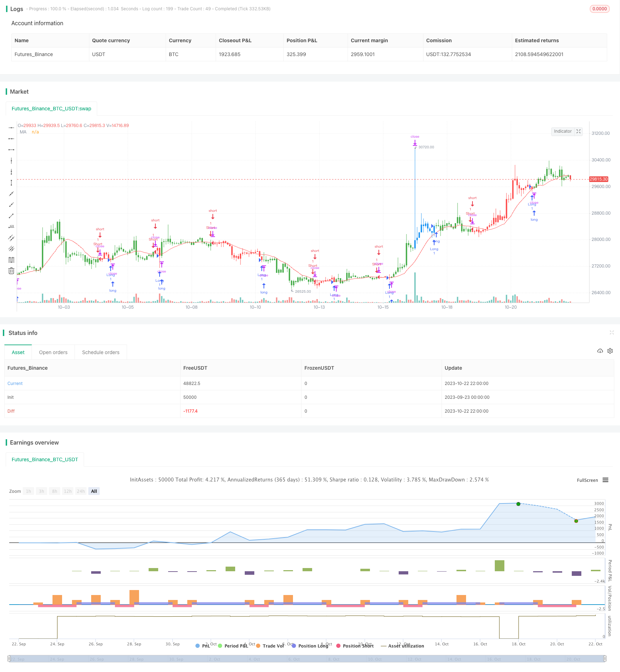
Task: Switch to the Open orders tab
Action: 53,352
